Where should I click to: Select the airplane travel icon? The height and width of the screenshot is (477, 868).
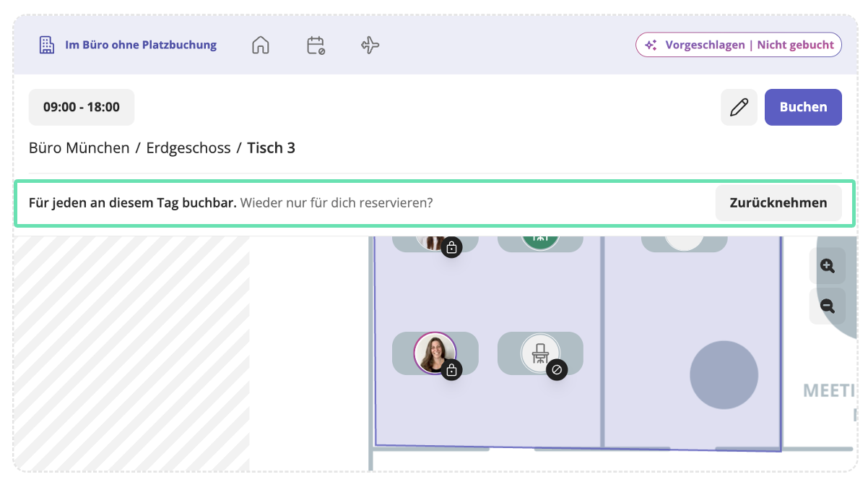[370, 46]
